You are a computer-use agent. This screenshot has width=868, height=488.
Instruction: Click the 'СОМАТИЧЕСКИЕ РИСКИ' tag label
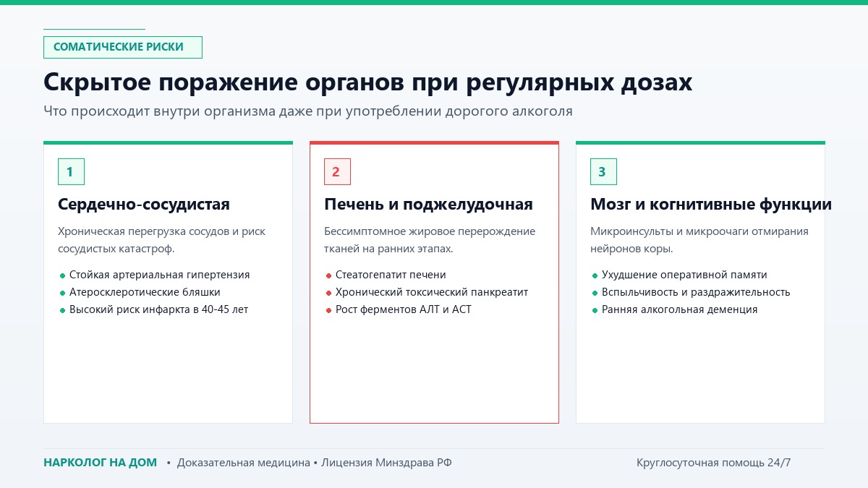coord(122,47)
